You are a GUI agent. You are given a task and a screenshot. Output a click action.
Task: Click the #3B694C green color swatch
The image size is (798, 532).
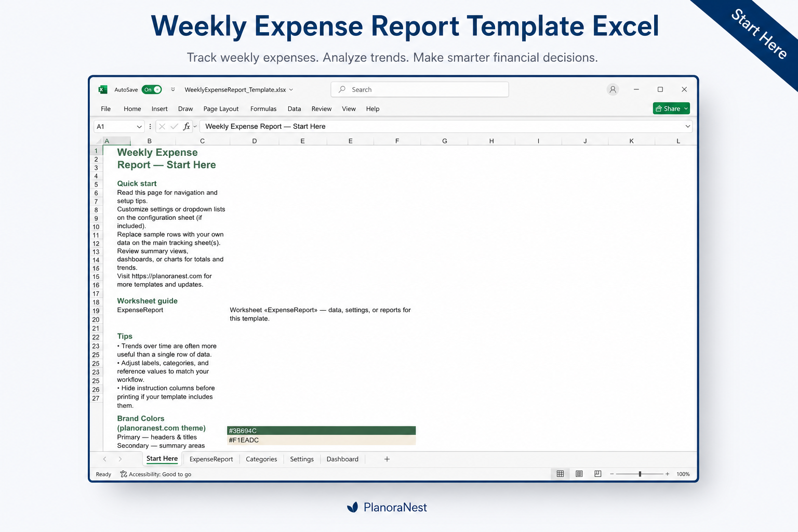[x=321, y=431]
